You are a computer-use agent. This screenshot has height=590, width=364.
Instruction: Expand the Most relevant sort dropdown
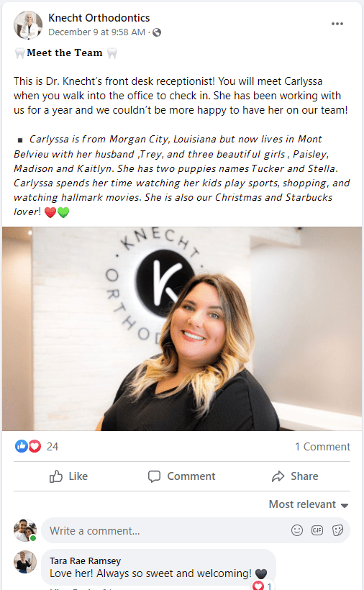[x=309, y=504]
